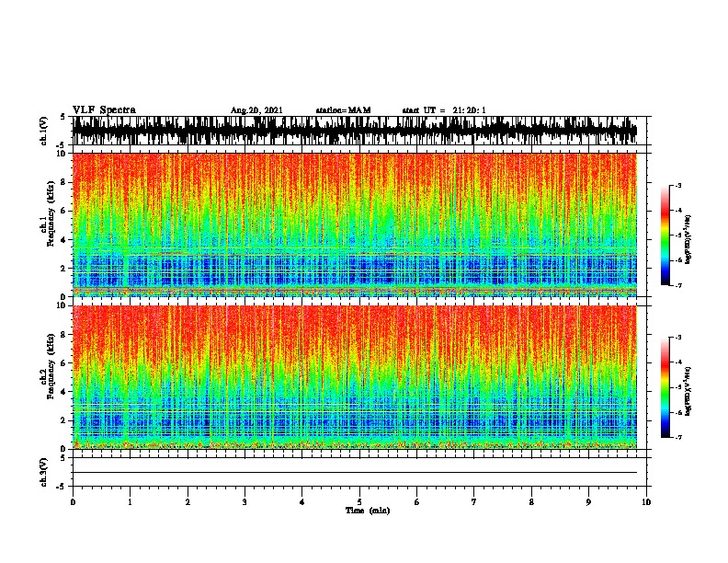Click time axis tick label "7"
The height and width of the screenshot is (563, 728).
[474, 501]
